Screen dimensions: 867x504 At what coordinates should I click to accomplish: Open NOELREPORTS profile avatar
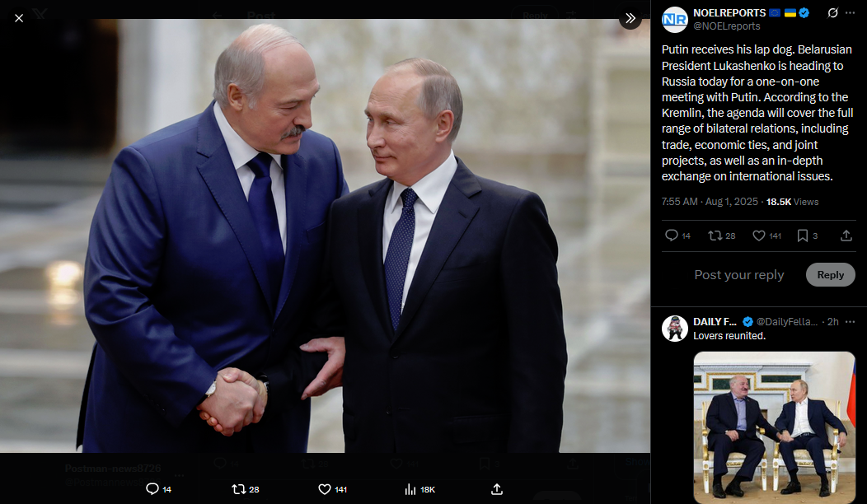click(x=675, y=19)
